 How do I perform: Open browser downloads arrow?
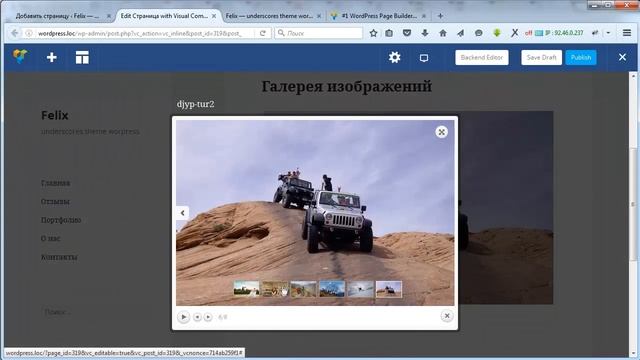point(424,33)
